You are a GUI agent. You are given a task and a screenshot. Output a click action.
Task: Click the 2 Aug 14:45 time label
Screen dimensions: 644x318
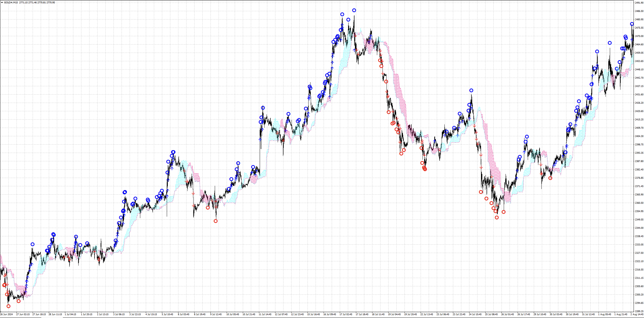[x=637, y=314]
